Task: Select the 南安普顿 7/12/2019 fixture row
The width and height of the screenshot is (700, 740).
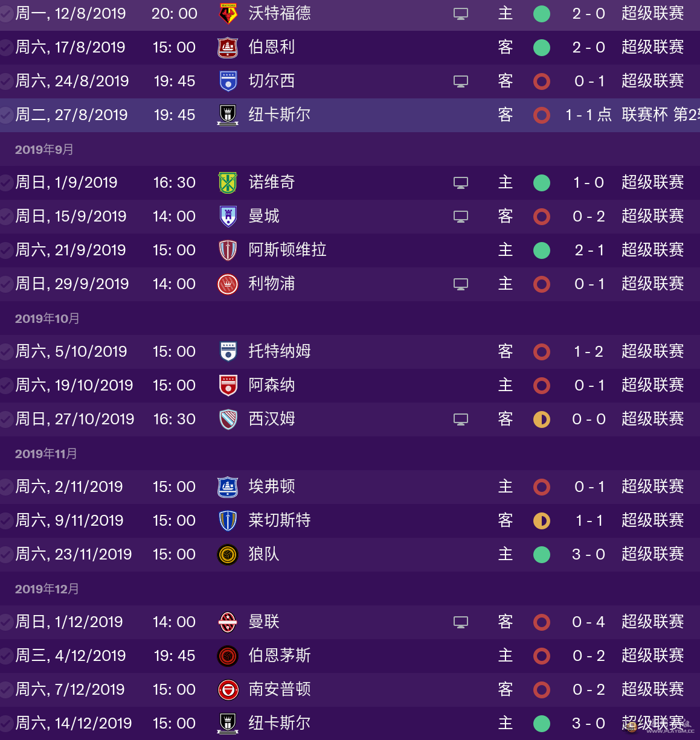Action: [350, 689]
